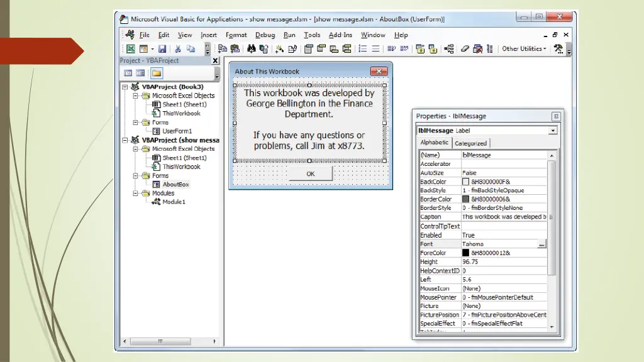
Task: Select ThisWorkbook under Book3 project
Action: pos(181,113)
